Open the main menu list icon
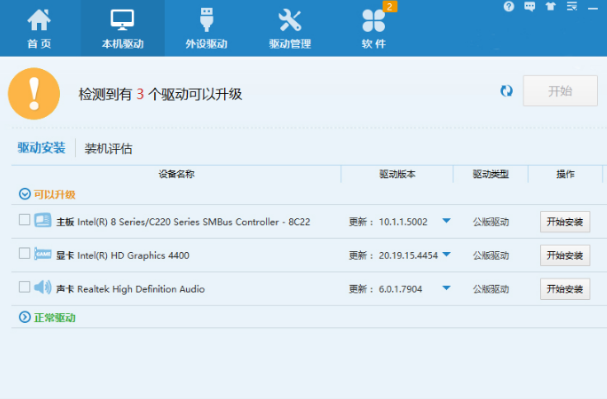Image resolution: width=607 pixels, height=399 pixels. 572,6
